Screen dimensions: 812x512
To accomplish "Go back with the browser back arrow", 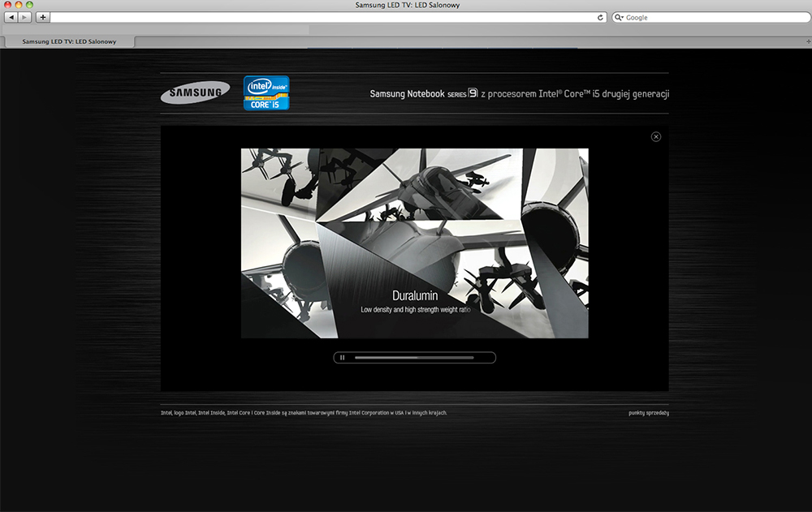I will point(11,17).
